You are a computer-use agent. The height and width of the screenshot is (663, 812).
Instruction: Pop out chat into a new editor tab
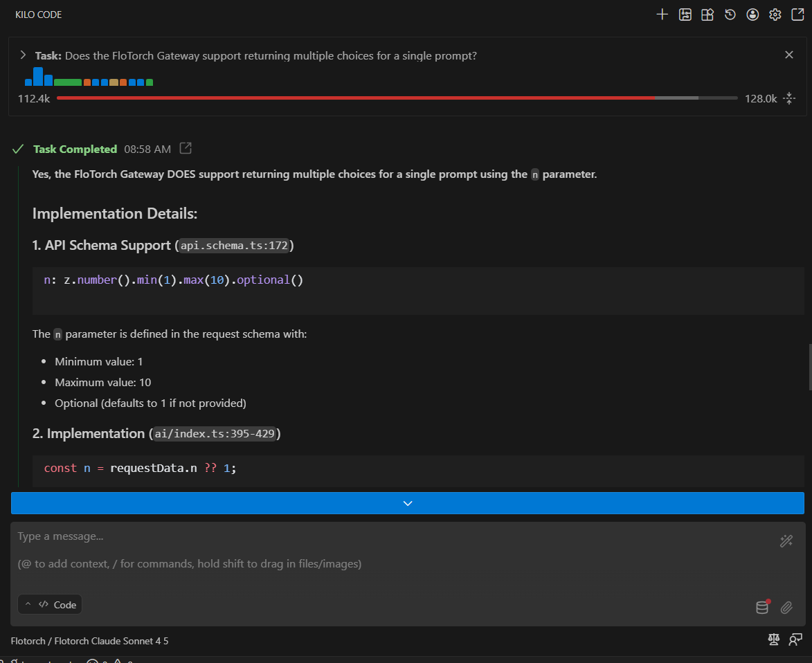point(797,14)
